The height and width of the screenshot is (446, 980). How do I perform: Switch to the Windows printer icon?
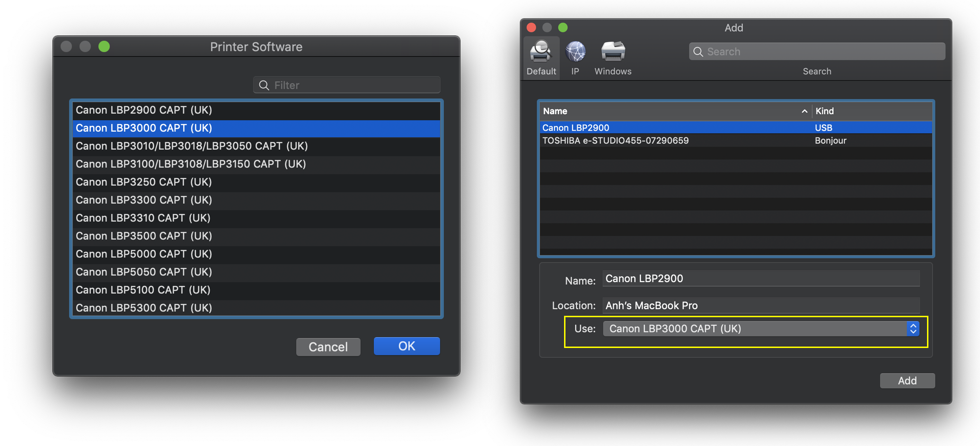click(613, 52)
